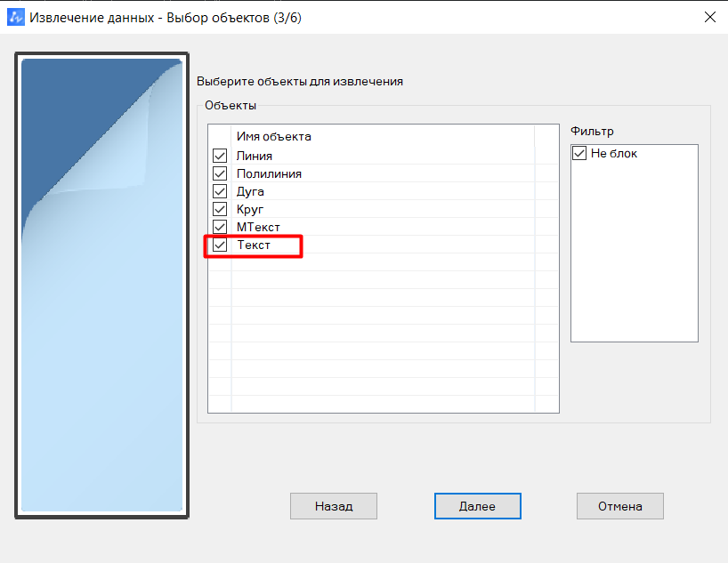The image size is (728, 563).
Task: Uncheck the Линия checkbox
Action: click(220, 156)
